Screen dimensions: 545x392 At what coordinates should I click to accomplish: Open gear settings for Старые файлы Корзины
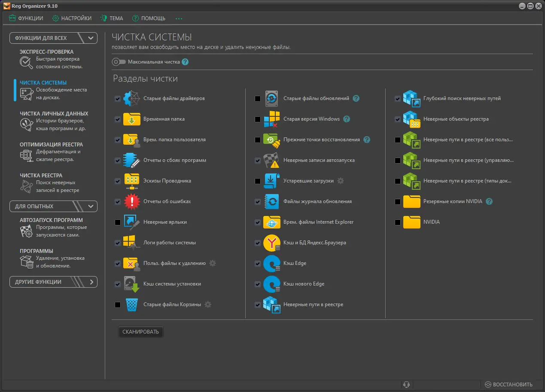click(208, 304)
